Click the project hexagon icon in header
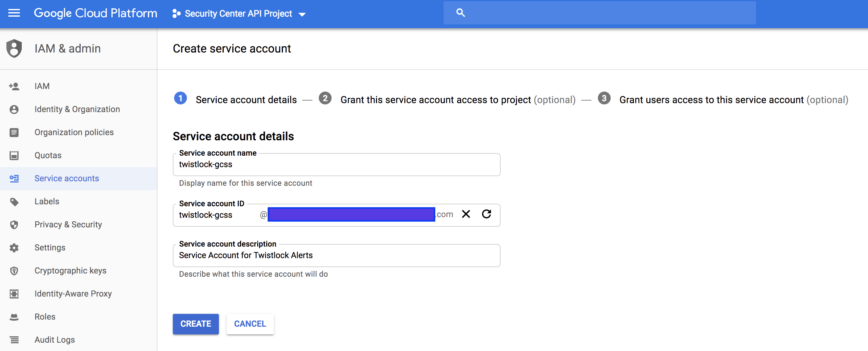Image resolution: width=868 pixels, height=351 pixels. coord(176,13)
